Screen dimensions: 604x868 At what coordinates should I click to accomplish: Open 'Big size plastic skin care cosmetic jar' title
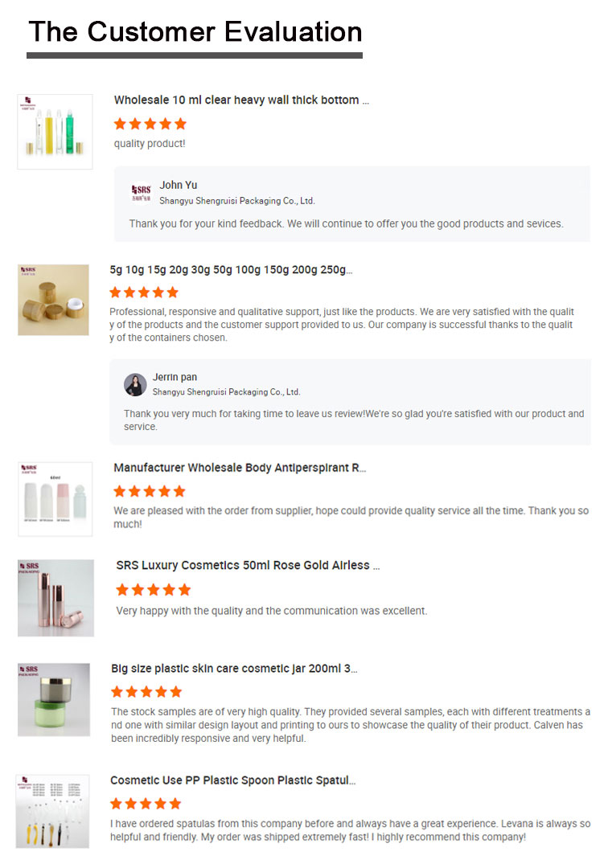coord(234,669)
